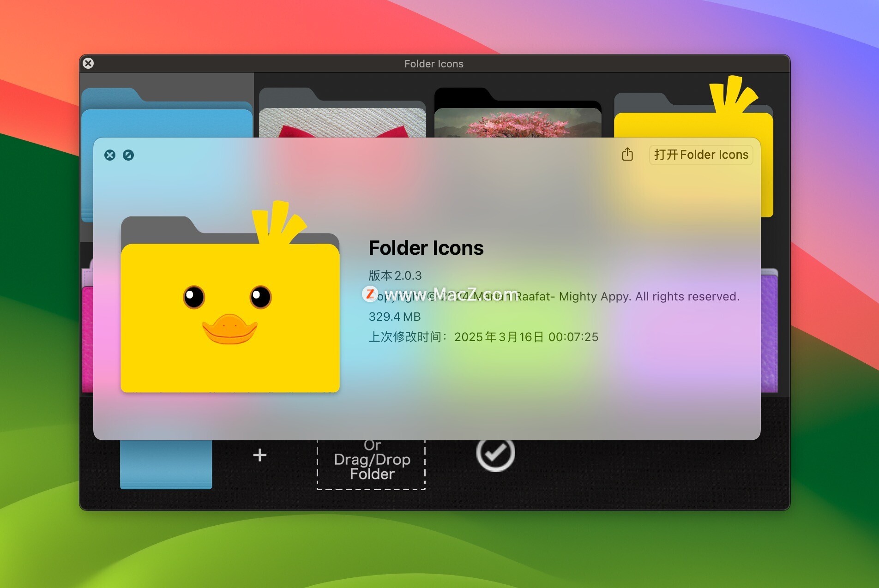Viewport: 879px width, 588px height.
Task: Select the purple folder thumbnail at right edge
Action: click(769, 330)
